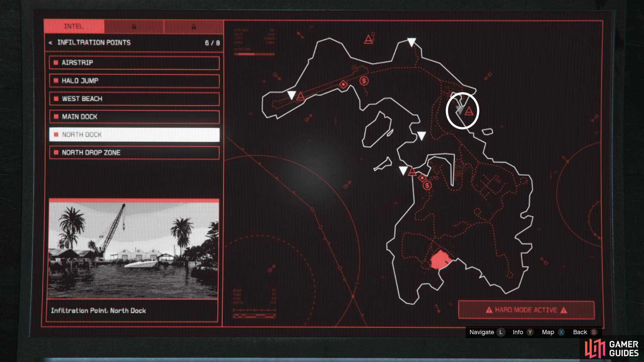Select the highlighted NORTH DOCK entry
This screenshot has height=362, width=644.
(x=134, y=134)
